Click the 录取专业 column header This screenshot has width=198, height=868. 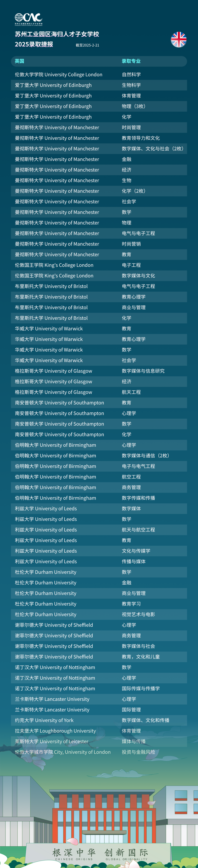point(131,61)
